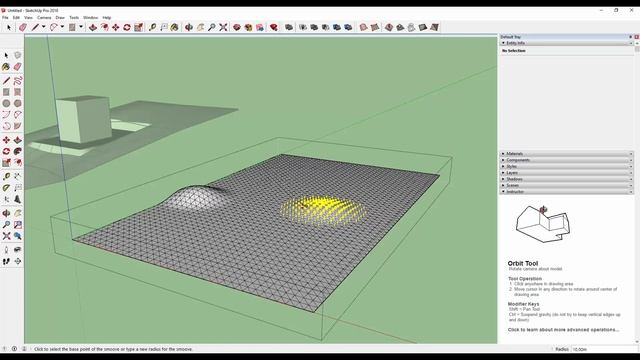Image resolution: width=640 pixels, height=360 pixels.
Task: Select Freehand tool in left tool set
Action: coord(18,80)
